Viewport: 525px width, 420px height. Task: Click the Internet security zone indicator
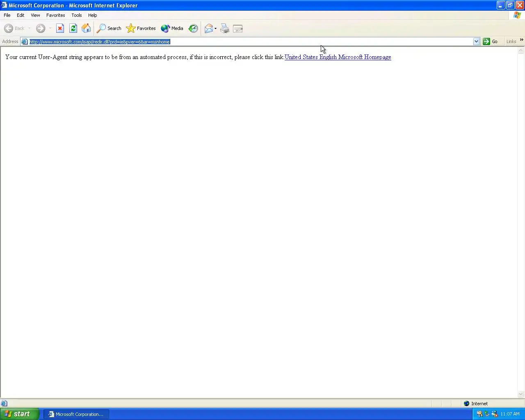[x=476, y=404]
